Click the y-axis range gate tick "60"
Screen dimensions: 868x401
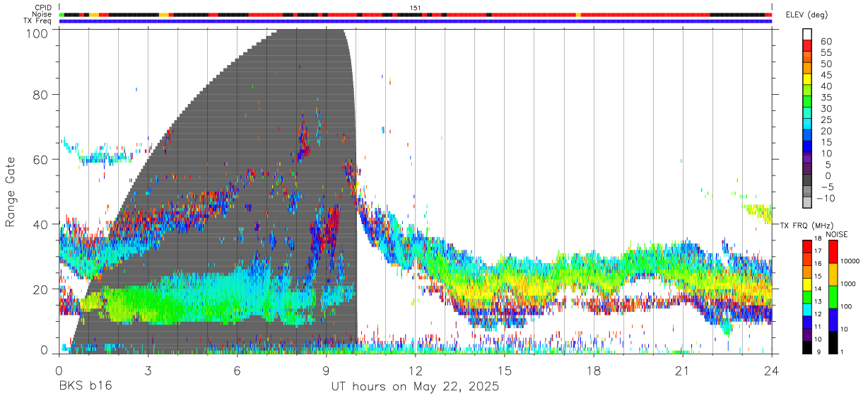pos(40,159)
